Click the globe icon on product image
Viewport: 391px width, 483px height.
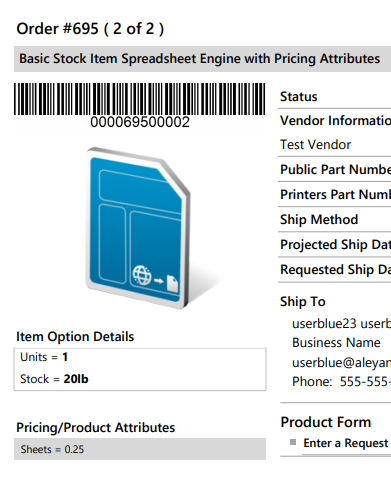(x=142, y=275)
